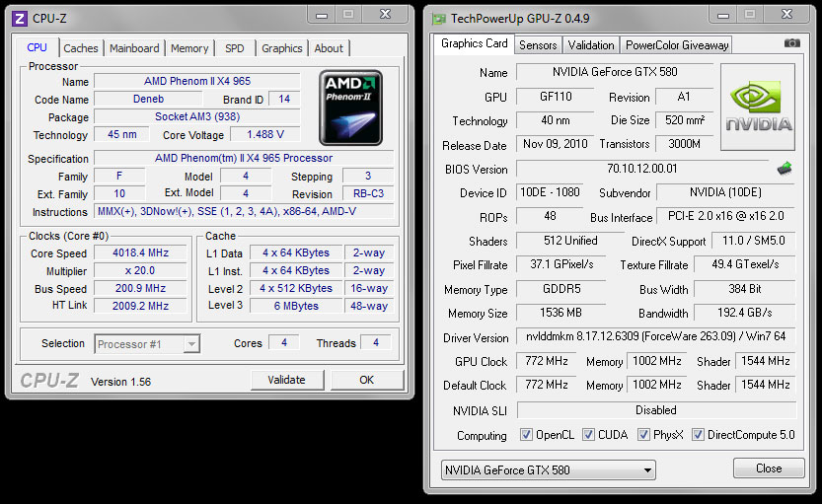Click the BIOS save chip icon

pos(785,169)
